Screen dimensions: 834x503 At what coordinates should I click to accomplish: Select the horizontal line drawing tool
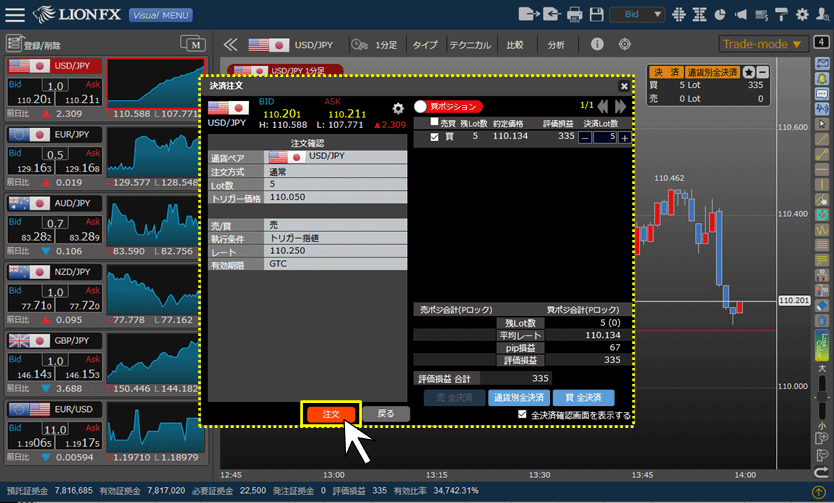point(822,170)
